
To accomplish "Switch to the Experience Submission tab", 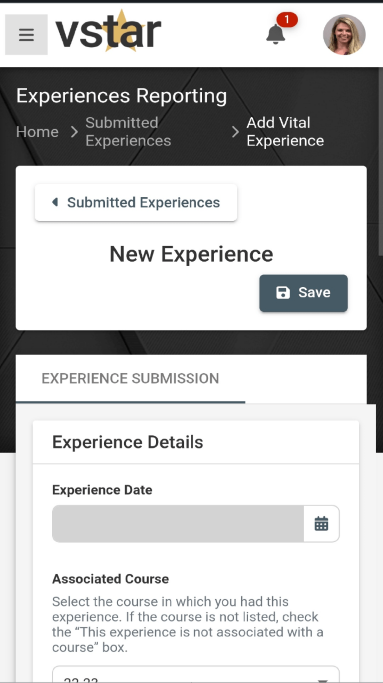I will coord(130,379).
